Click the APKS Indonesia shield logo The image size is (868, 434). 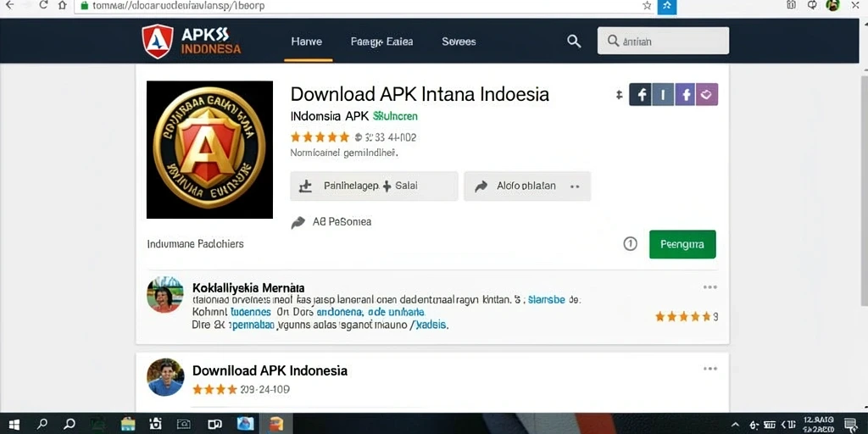point(157,42)
